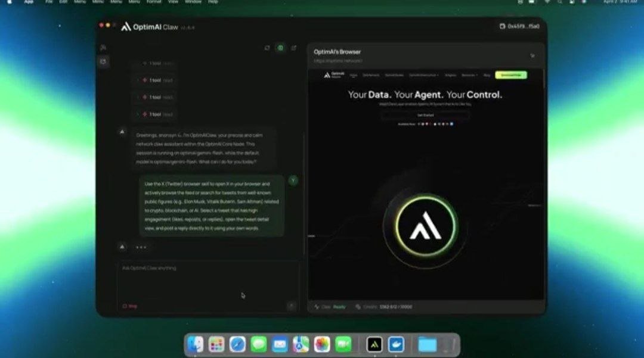Click the Credits value text in bottom bar
This screenshot has width=644, height=358.
396,307
